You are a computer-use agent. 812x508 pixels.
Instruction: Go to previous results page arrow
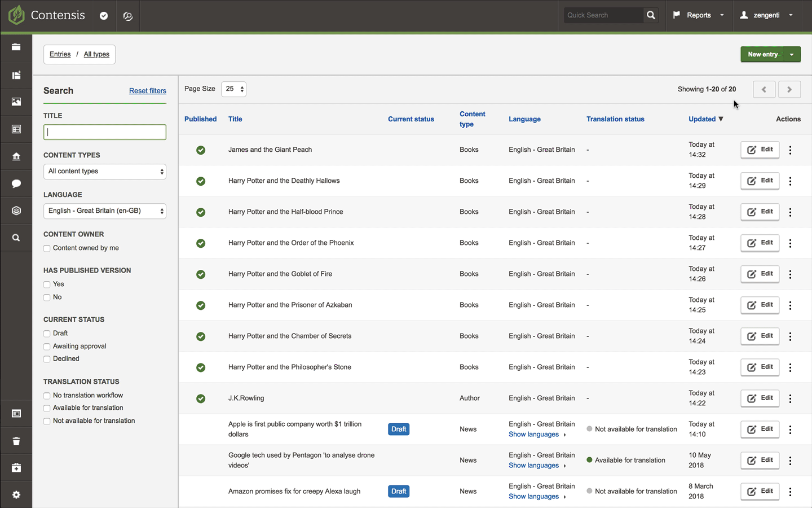click(x=764, y=89)
